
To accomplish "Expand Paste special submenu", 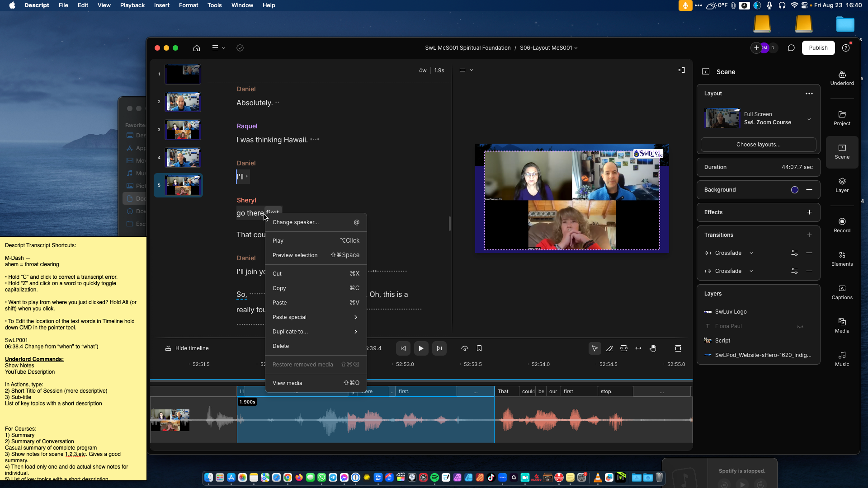I will tap(316, 317).
